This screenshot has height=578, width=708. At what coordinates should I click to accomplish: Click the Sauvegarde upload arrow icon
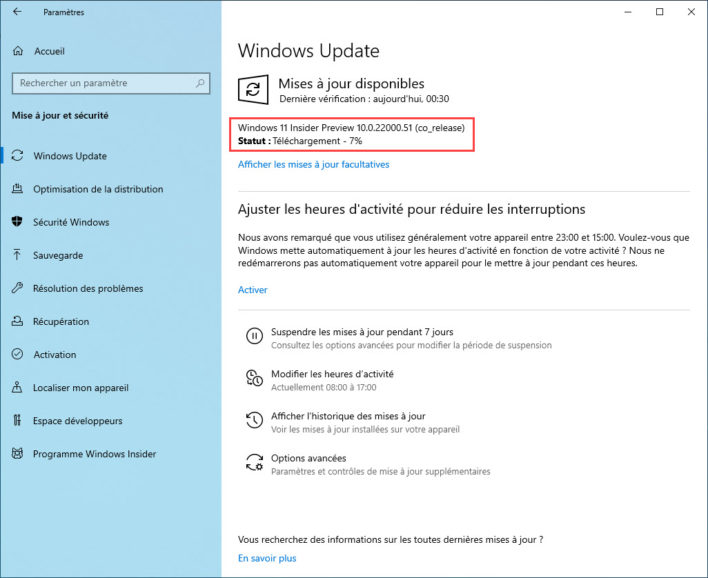pyautogui.click(x=17, y=255)
